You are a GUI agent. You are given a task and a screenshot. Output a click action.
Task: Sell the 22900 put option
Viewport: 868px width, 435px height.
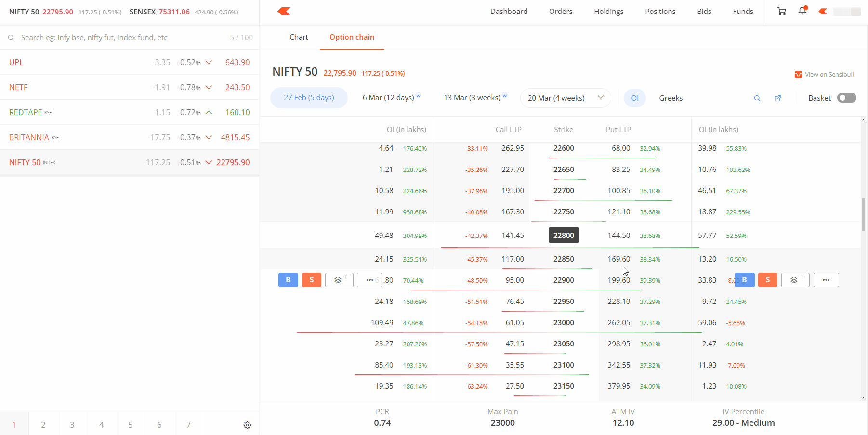768,280
